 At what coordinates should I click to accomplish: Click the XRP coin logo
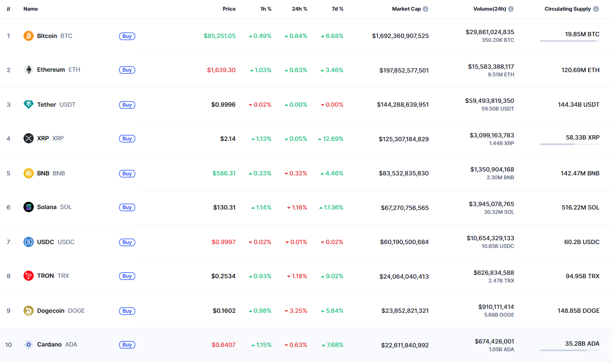(29, 138)
